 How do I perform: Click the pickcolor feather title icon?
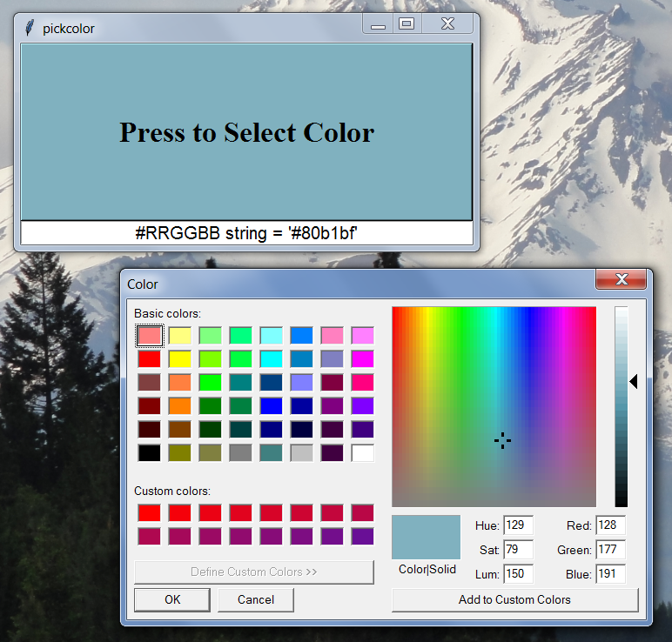coord(30,28)
